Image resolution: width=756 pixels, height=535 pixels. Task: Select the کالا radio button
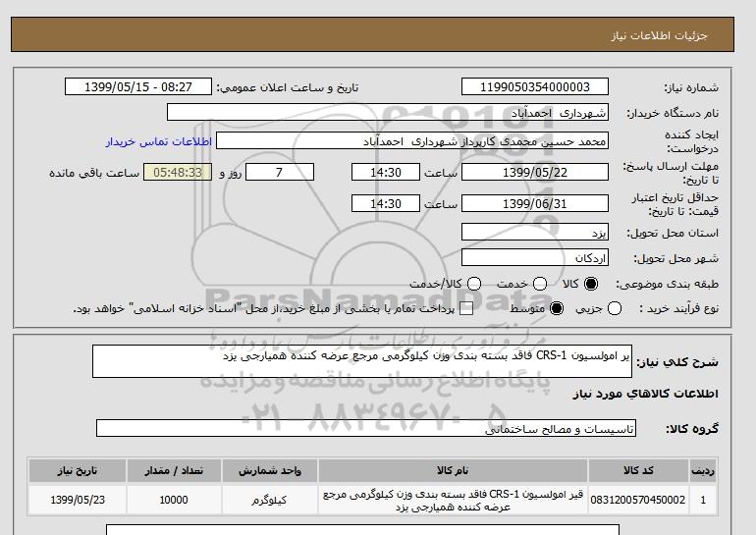[591, 284]
